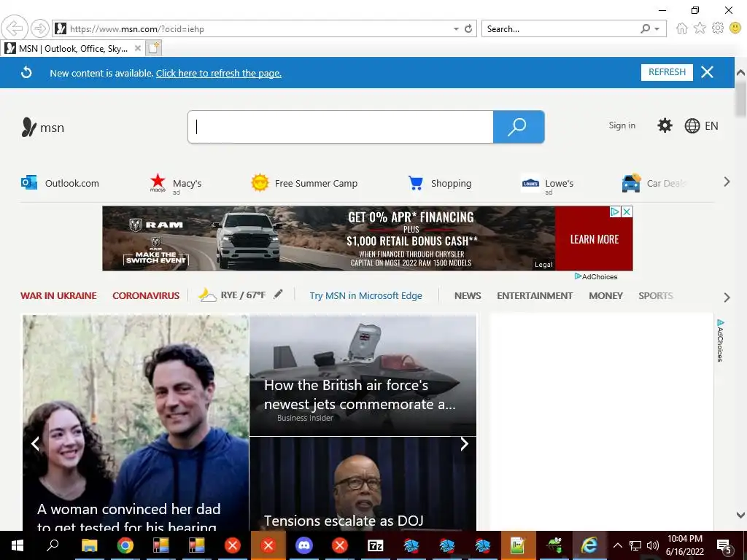Open taskbar search magnifier
This screenshot has width=747, height=560.
tap(53, 545)
